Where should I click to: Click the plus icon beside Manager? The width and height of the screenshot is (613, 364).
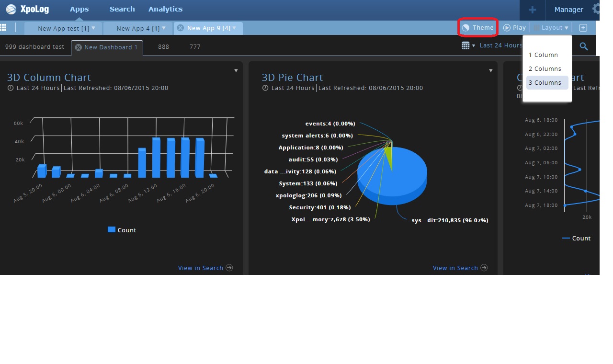(x=532, y=10)
